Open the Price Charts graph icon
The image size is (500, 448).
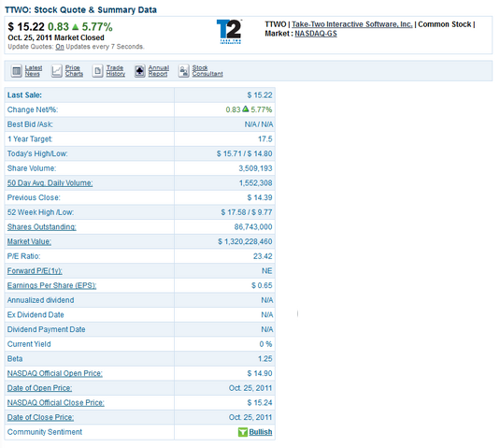pos(56,71)
